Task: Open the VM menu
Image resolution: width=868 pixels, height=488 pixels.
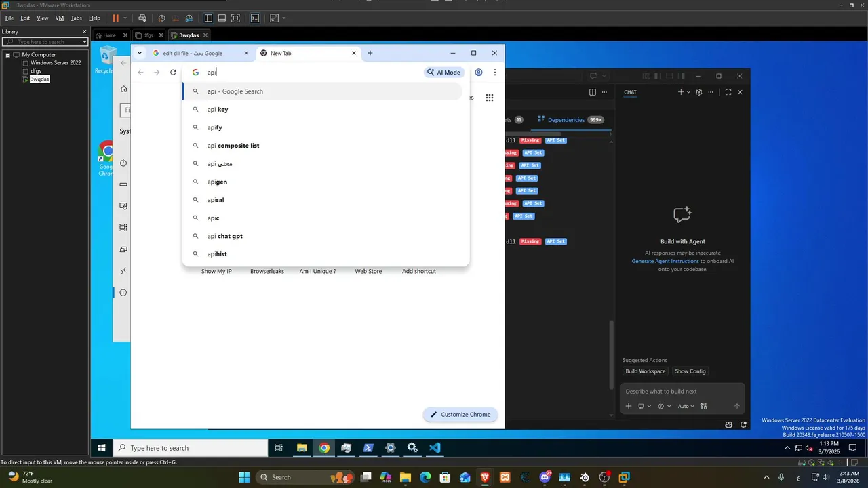Action: [x=60, y=18]
